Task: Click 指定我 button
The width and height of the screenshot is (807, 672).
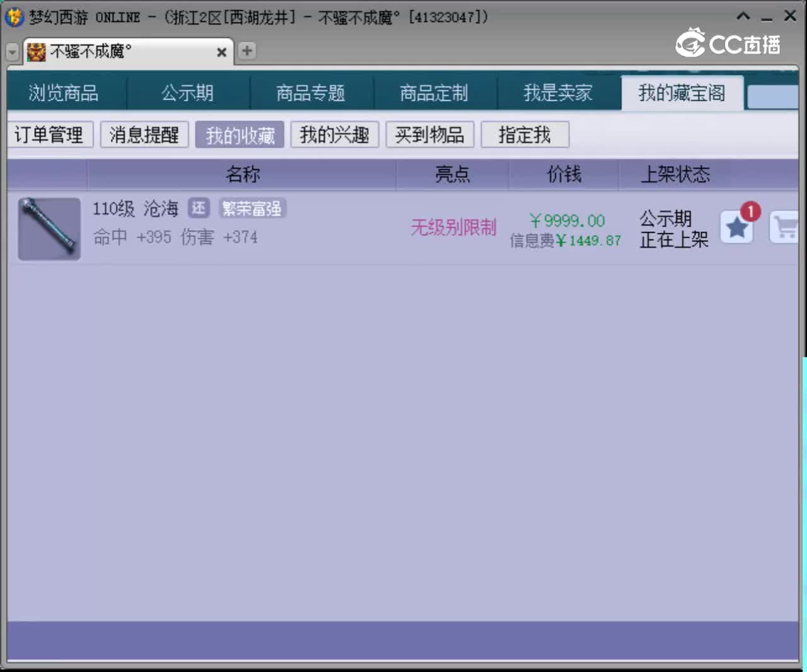Action: tap(525, 134)
